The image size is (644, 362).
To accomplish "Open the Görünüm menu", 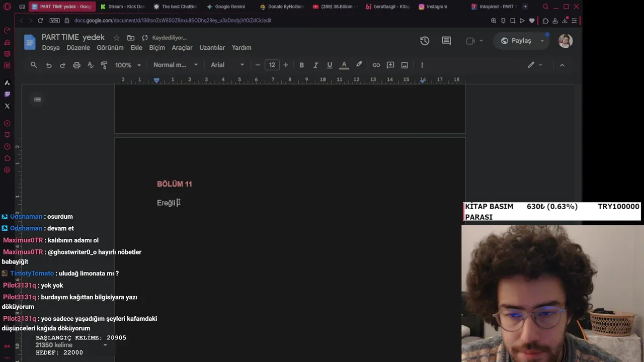I will tap(110, 48).
